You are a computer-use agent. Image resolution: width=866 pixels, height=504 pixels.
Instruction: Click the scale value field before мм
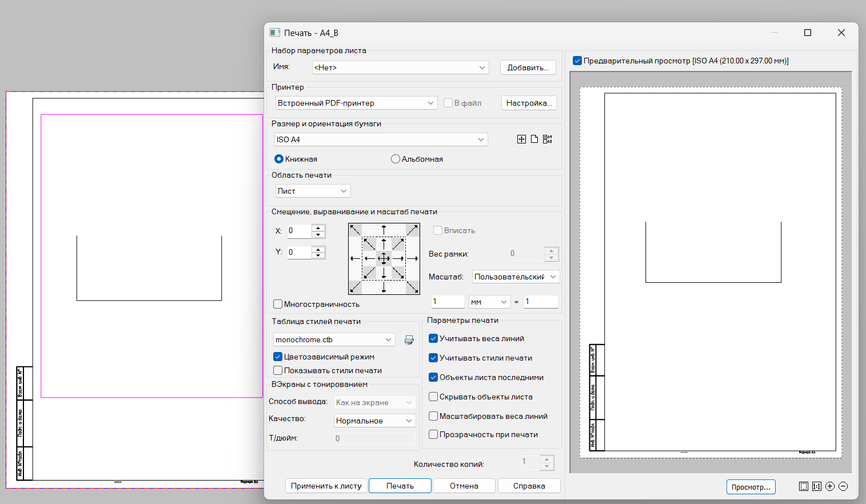click(448, 302)
